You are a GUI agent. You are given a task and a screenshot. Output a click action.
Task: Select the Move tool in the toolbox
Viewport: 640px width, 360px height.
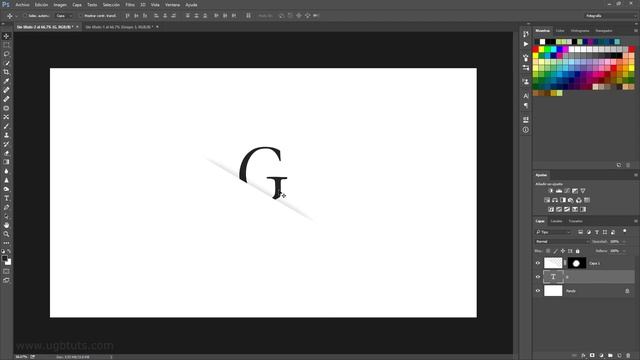coord(6,36)
